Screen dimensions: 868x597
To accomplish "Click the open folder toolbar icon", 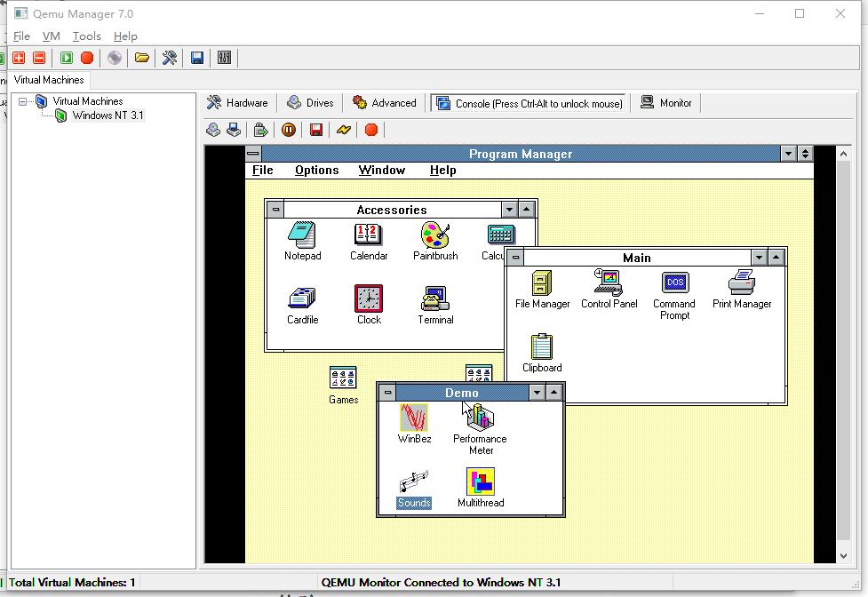I will pos(142,58).
